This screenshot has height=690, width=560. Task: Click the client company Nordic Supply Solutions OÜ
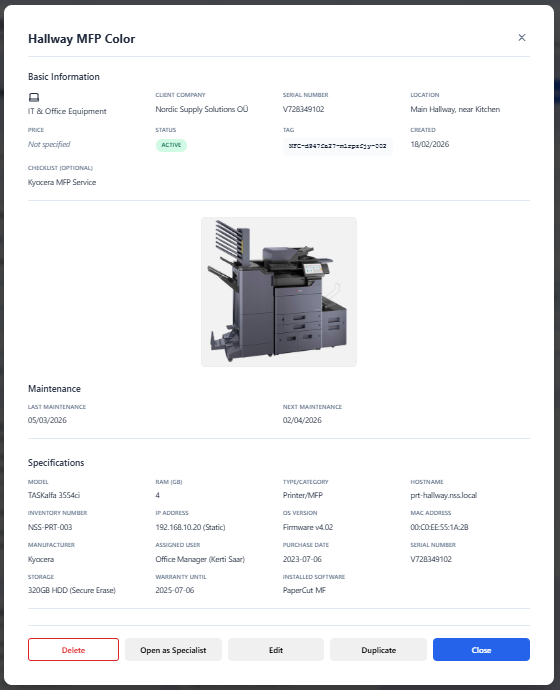click(201, 109)
